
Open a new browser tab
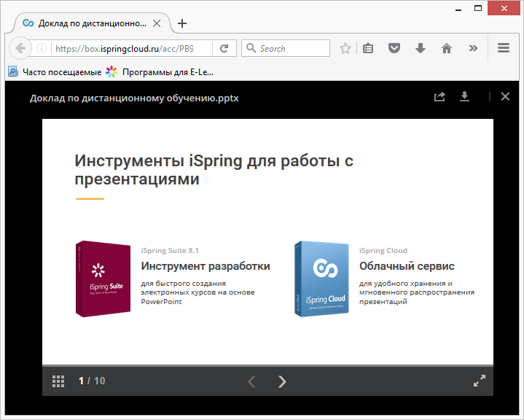click(x=182, y=23)
